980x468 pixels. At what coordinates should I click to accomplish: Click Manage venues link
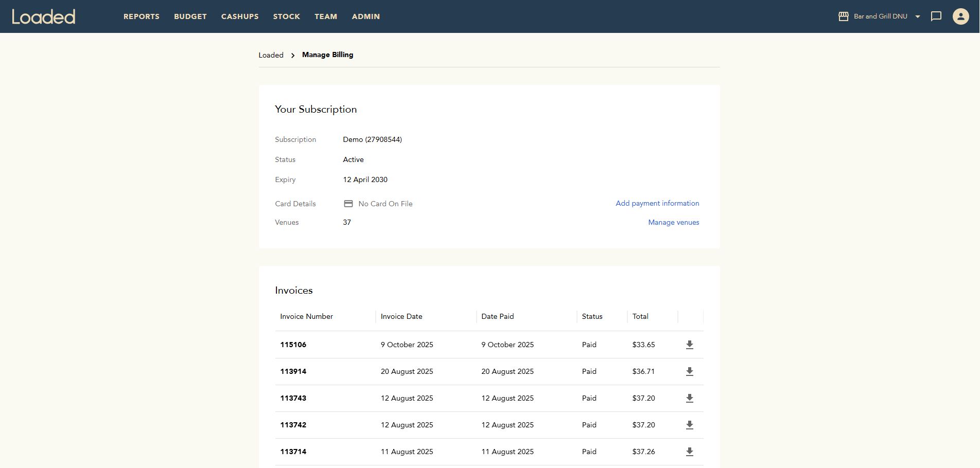pos(674,222)
